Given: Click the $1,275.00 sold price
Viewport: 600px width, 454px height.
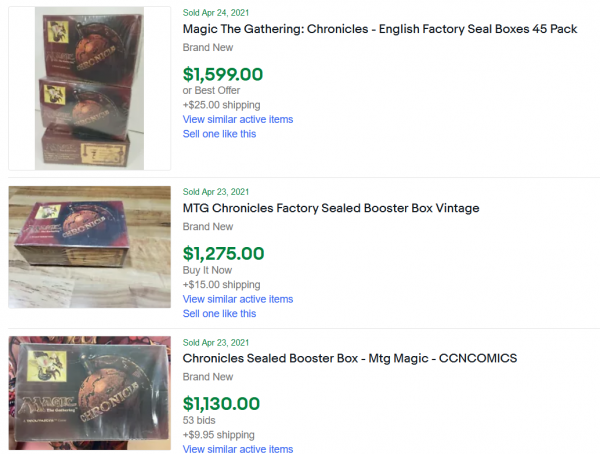Looking at the screenshot, I should point(223,253).
